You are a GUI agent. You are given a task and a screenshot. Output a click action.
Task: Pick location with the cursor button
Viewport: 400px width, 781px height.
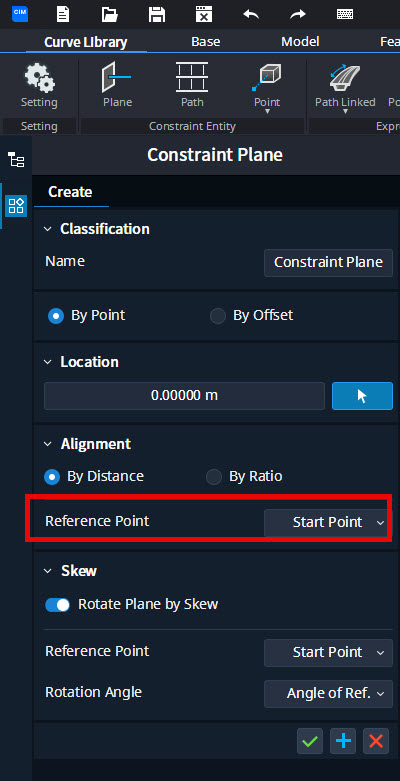pyautogui.click(x=362, y=396)
